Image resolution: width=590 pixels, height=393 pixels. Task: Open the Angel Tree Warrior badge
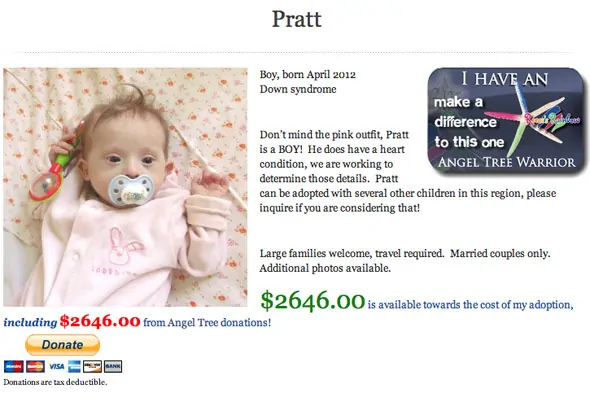pyautogui.click(x=506, y=121)
